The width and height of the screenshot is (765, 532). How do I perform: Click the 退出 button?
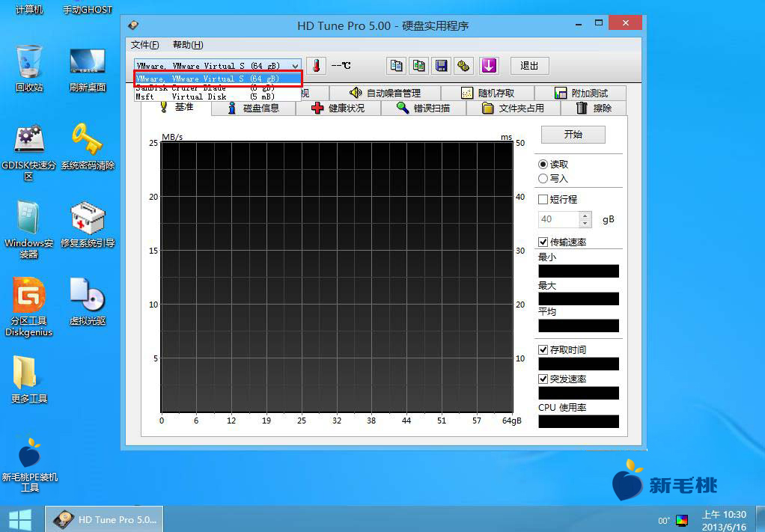pyautogui.click(x=529, y=66)
